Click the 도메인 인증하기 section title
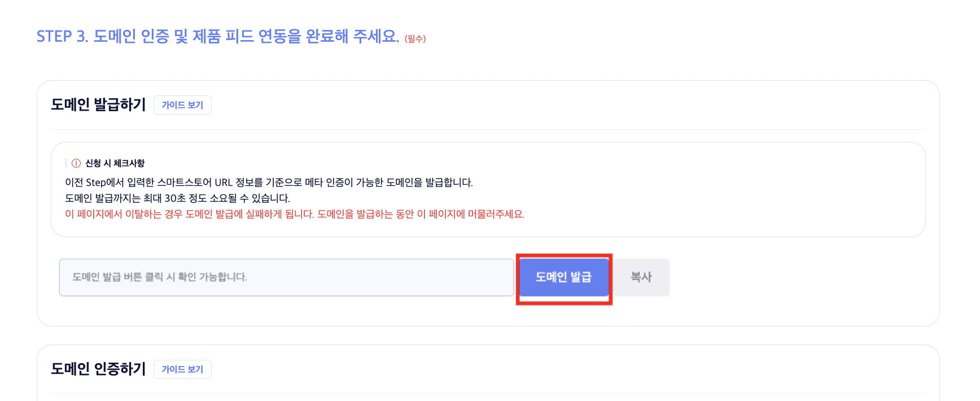The width and height of the screenshot is (980, 401). click(98, 369)
